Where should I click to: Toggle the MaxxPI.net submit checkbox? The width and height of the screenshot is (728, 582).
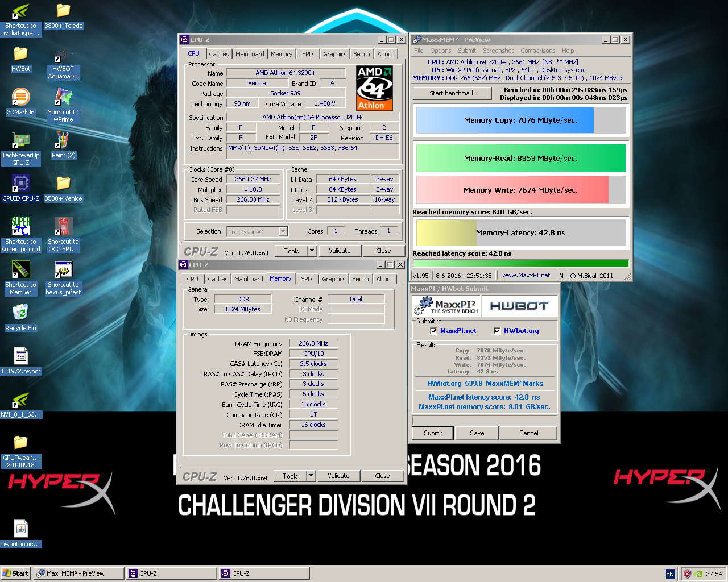[x=433, y=331]
